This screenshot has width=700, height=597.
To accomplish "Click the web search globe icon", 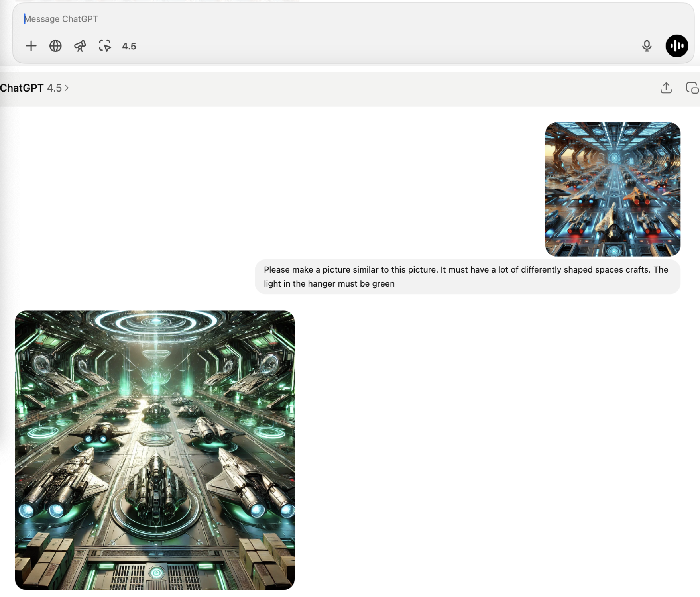I will tap(55, 46).
